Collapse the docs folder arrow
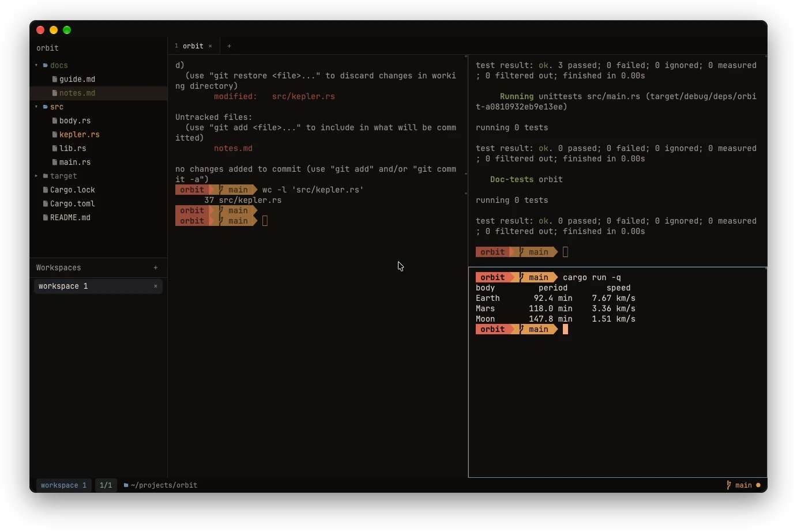Viewport: 797px width, 532px height. [36, 65]
